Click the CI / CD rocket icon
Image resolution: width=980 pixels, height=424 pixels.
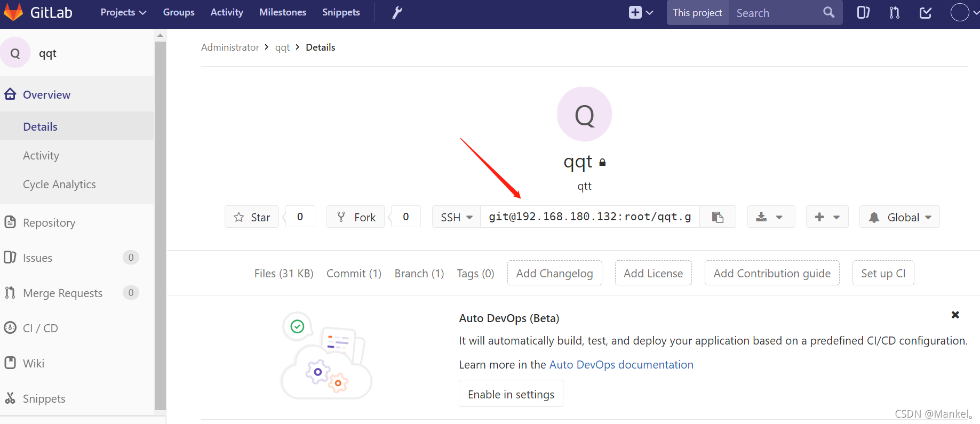(x=10, y=327)
